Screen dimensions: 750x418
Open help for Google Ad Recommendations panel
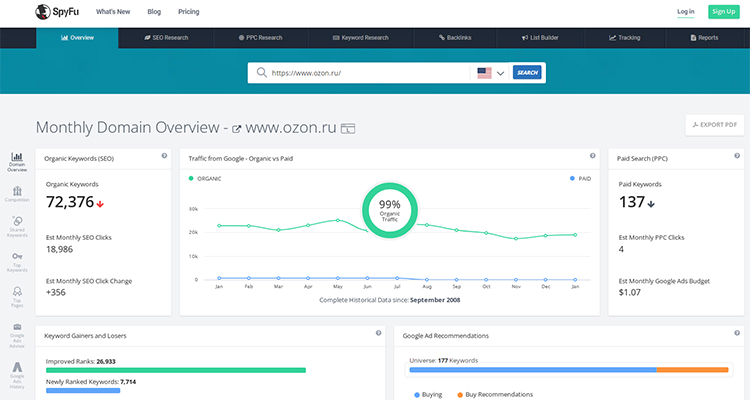coord(737,333)
